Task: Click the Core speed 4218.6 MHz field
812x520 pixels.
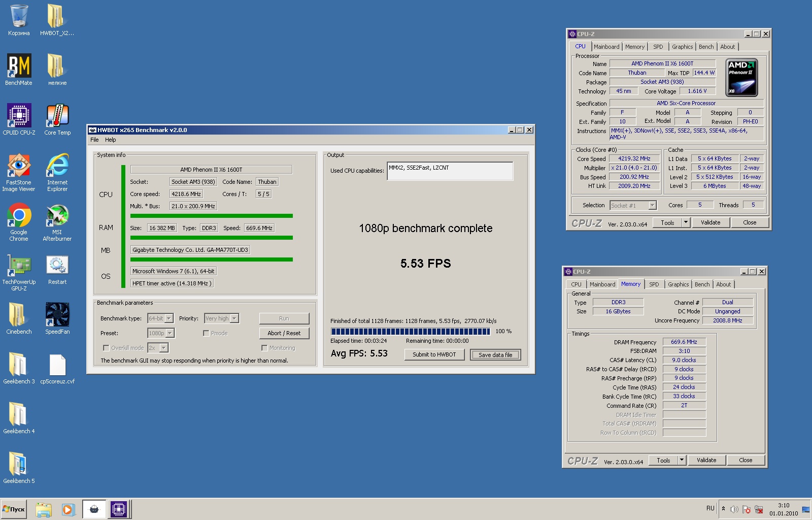Action: tap(186, 194)
